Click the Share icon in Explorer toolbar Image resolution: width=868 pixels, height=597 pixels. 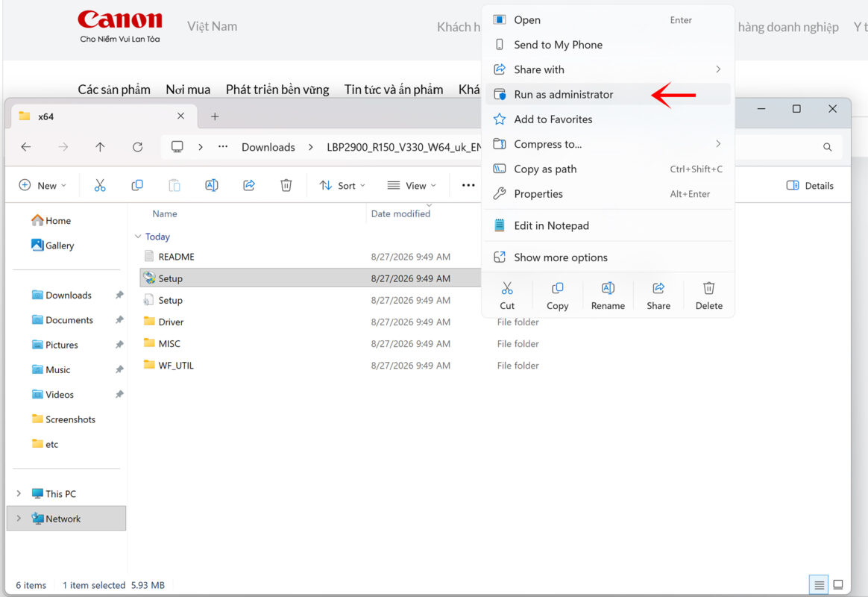(249, 186)
